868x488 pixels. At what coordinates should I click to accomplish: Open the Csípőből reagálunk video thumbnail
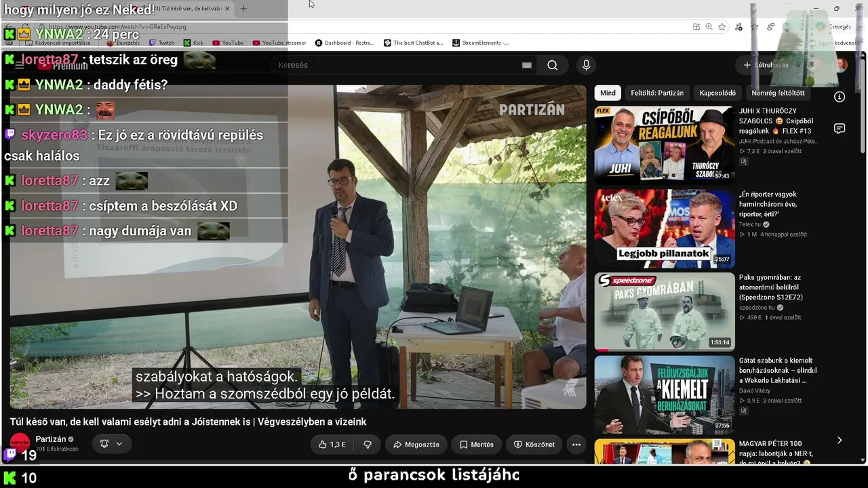coord(665,145)
